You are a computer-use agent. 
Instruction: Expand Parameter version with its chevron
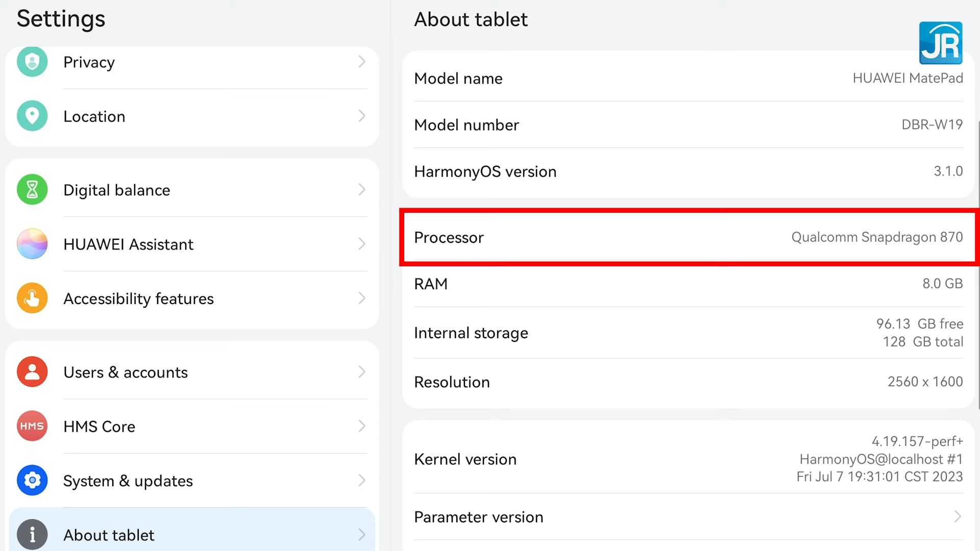[958, 516]
